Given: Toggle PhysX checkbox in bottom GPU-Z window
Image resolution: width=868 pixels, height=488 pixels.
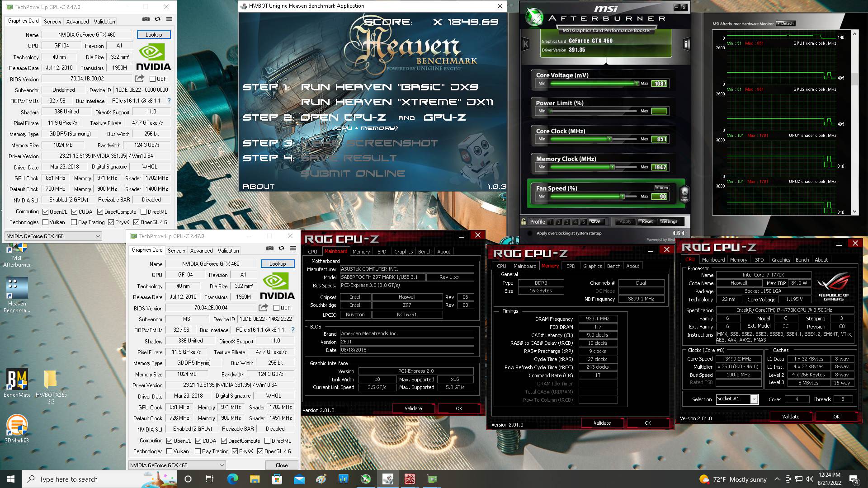Looking at the screenshot, I should [235, 451].
